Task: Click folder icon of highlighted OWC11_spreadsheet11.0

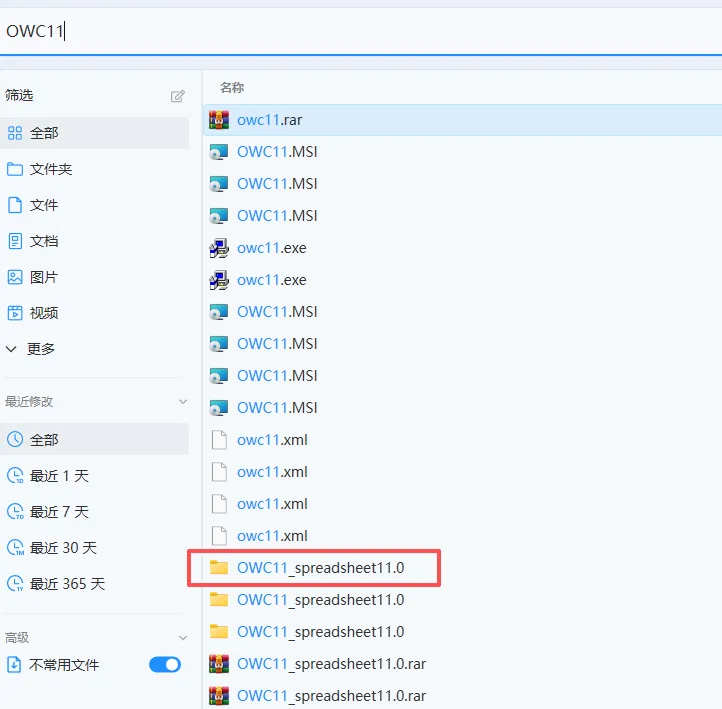Action: point(219,568)
